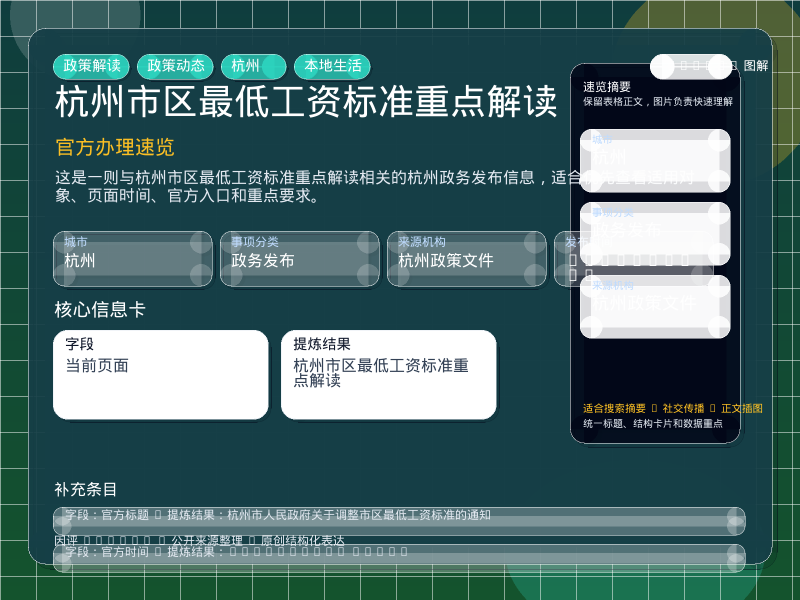Click the 适合搜索摘要 label in side panel
The image size is (800, 600).
coord(614,408)
